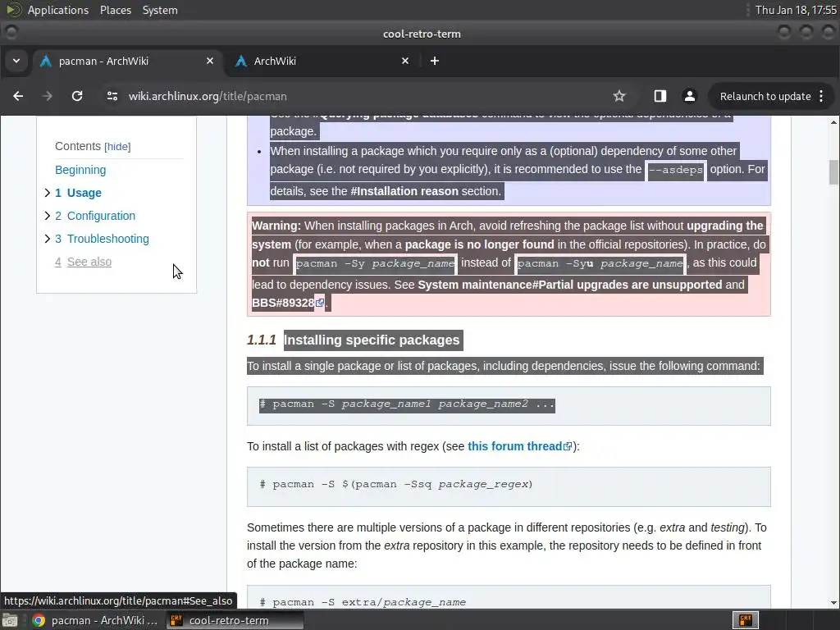Close the pacman - ArchWiki tab
Screen dimensions: 840x630
[x=210, y=61]
